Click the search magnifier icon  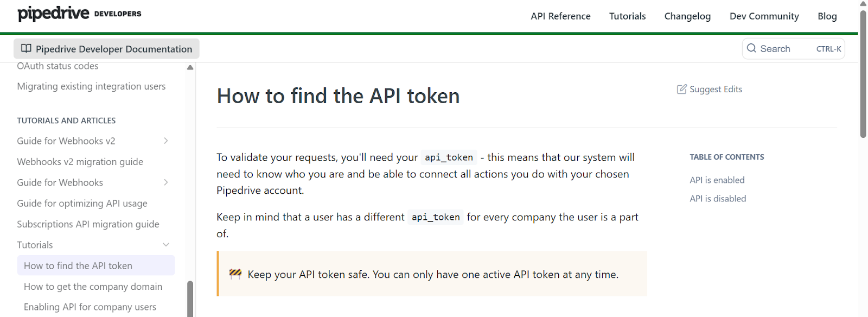click(751, 48)
